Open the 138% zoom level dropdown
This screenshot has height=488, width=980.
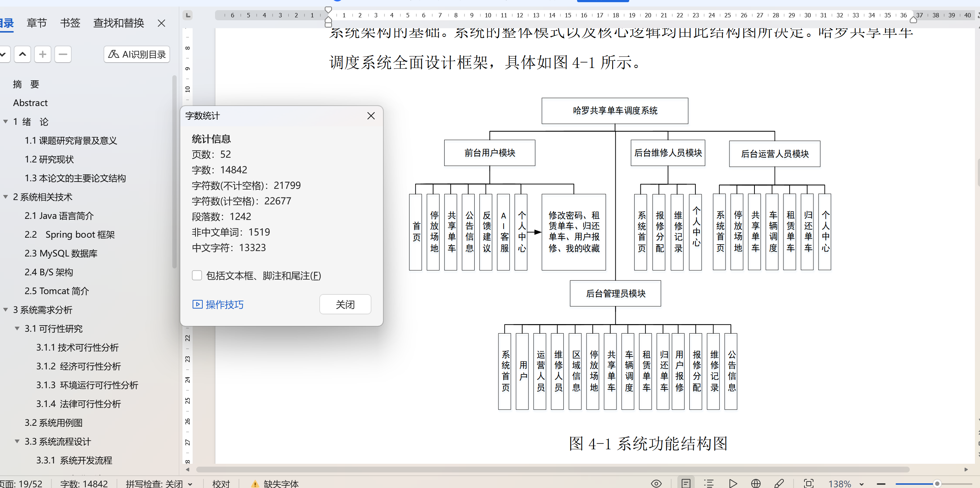point(861,484)
